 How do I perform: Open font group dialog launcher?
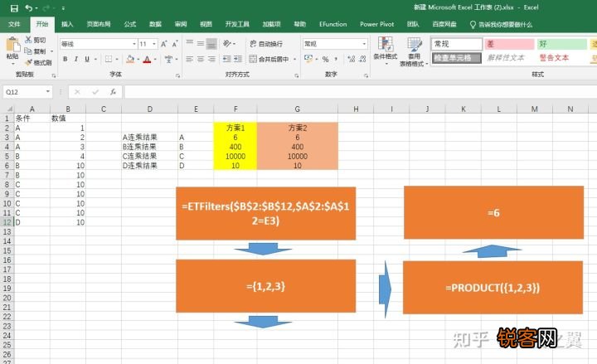tap(177, 75)
